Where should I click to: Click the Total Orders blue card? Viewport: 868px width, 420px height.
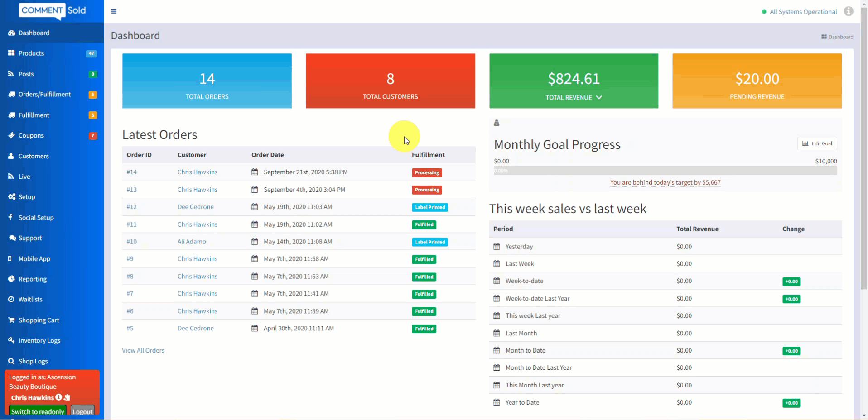(x=207, y=81)
